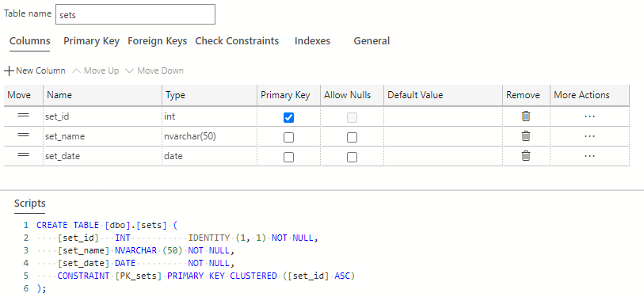Click CREATE TABLE on script line 1
Screen dimensions: 644x297
click(68, 225)
